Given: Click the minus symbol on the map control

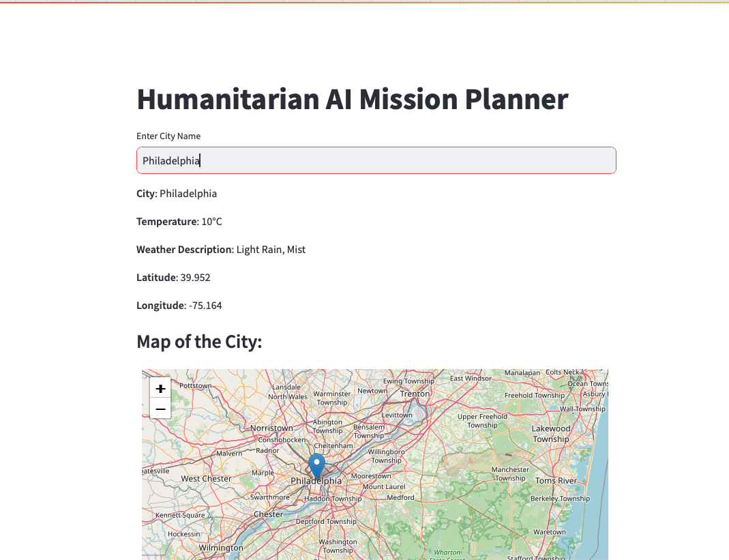Looking at the screenshot, I should [160, 408].
